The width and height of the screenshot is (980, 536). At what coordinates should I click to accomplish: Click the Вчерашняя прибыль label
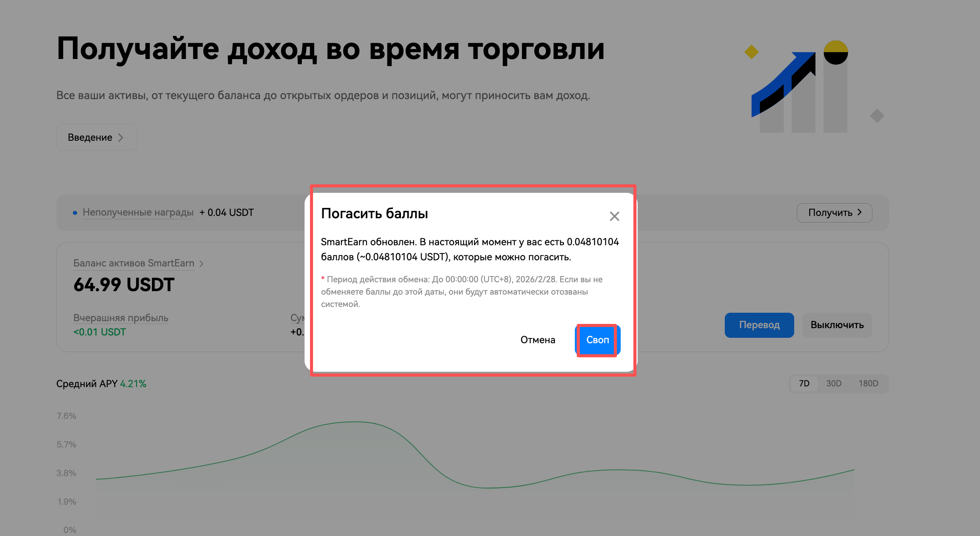(121, 318)
